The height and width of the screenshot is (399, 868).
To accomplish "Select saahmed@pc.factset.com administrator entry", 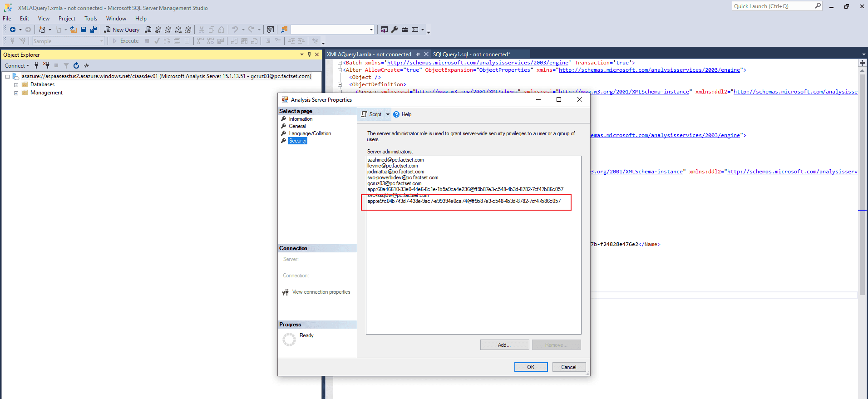I will point(395,160).
